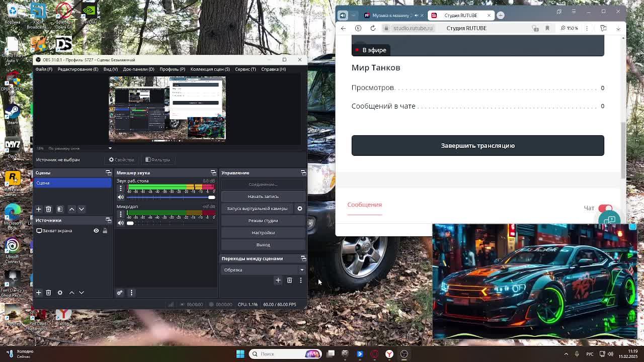Click Начать запись button in OBS
Image resolution: width=644 pixels, height=362 pixels.
click(x=263, y=197)
